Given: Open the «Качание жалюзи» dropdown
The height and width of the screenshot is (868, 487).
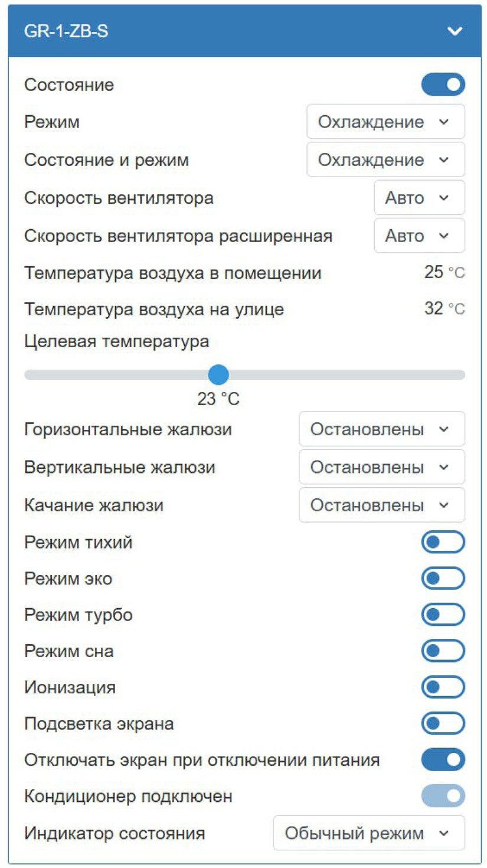Looking at the screenshot, I should [381, 505].
